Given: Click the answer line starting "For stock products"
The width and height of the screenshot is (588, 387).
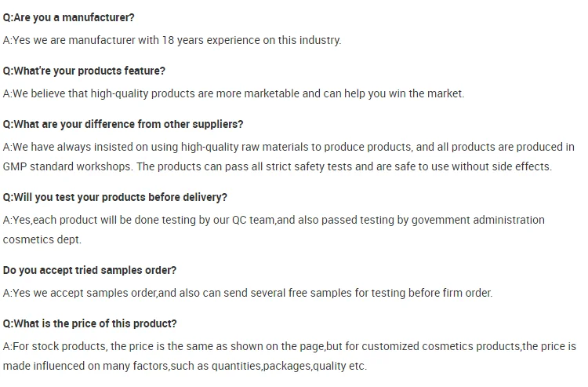Looking at the screenshot, I should [x=289, y=346].
